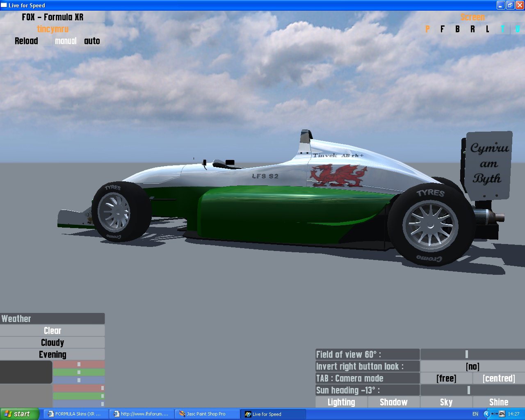
Task: Click the dark color preview swatch
Action: (26, 372)
